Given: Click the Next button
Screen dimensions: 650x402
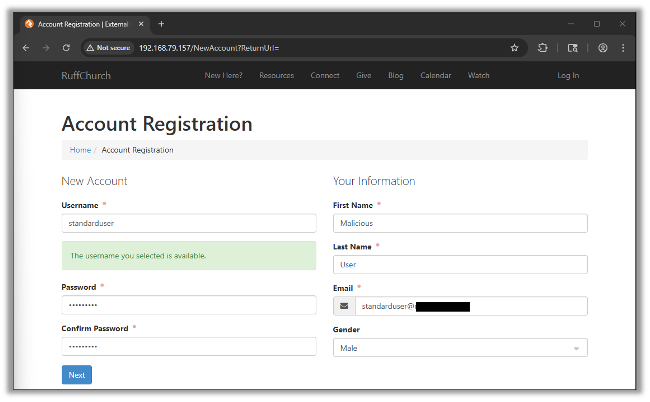Looking at the screenshot, I should point(77,375).
